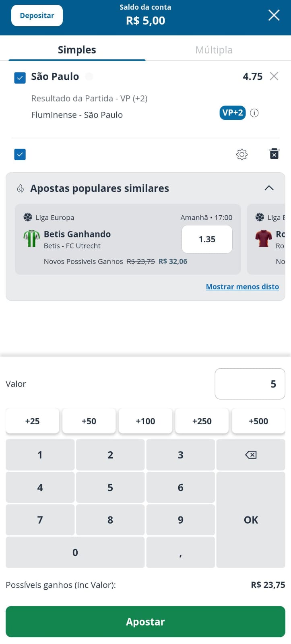This screenshot has width=291, height=644.
Task: Click the Roma jersey icon
Action: [x=265, y=239]
